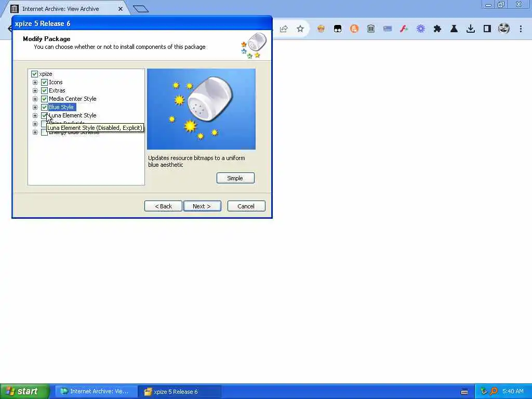The width and height of the screenshot is (532, 399).
Task: Uncheck the xpize root checkbox
Action: pos(34,74)
